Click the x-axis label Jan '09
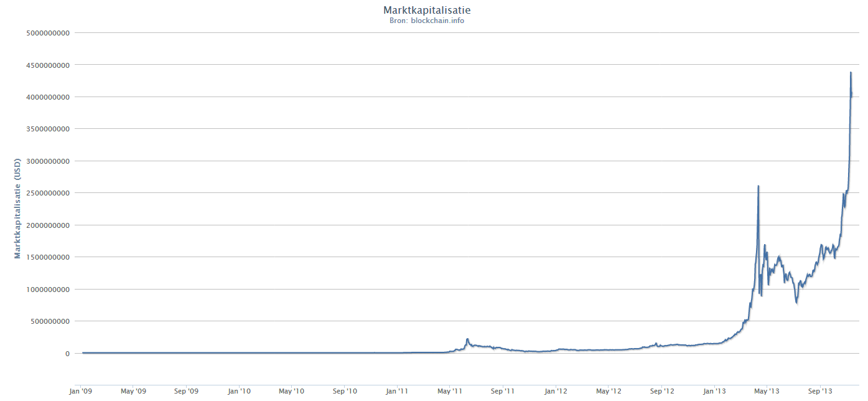 tap(81, 392)
